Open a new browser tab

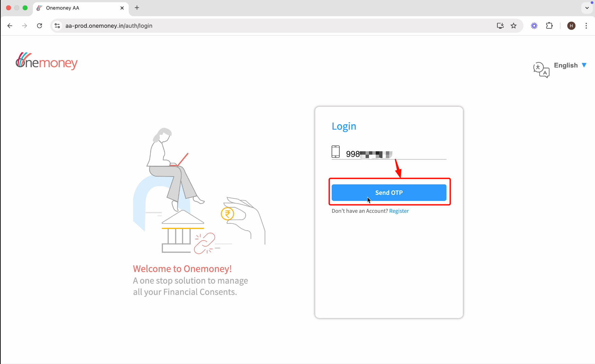point(137,8)
